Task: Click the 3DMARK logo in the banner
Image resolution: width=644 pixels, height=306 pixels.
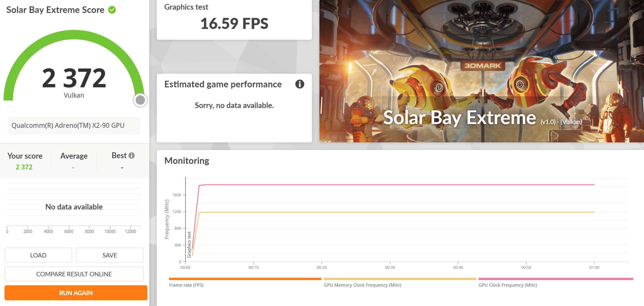Action: (x=482, y=65)
